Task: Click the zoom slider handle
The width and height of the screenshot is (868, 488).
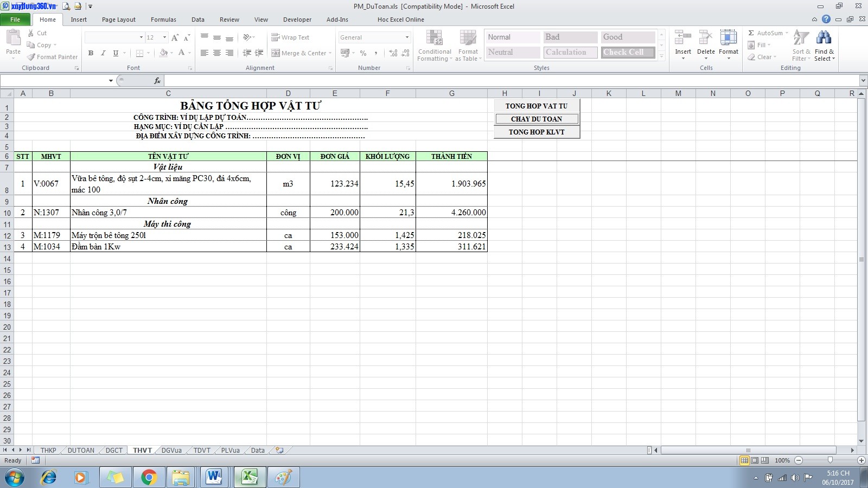Action: (x=830, y=460)
